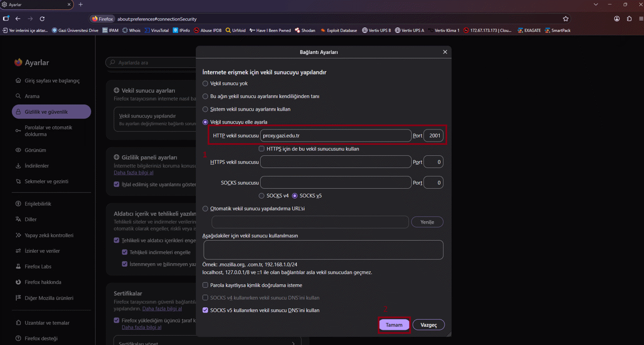Select 'Bu ağın vekil sunucu ayarlarını kendiliğinden tanı'
This screenshot has height=345, width=644.
pyautogui.click(x=205, y=96)
